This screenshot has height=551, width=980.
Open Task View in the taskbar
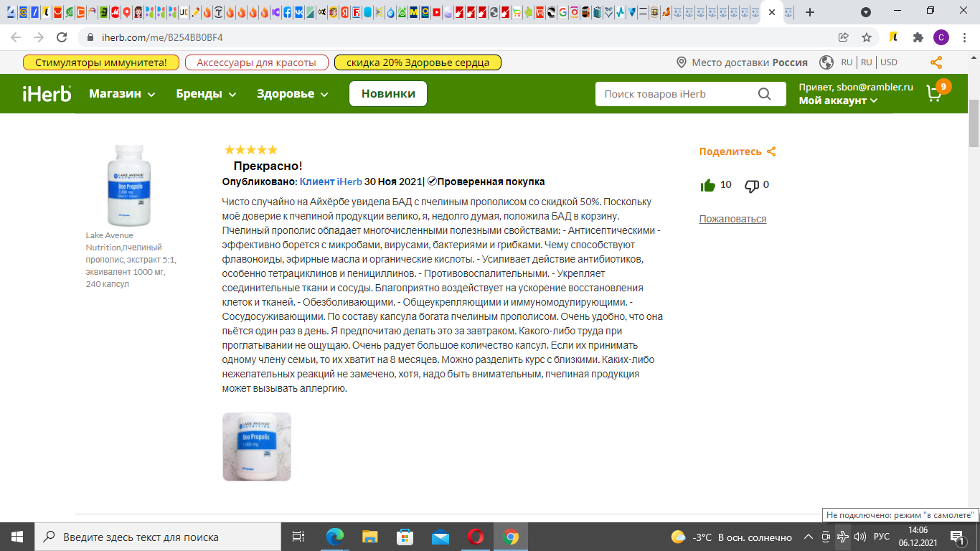[x=298, y=537]
